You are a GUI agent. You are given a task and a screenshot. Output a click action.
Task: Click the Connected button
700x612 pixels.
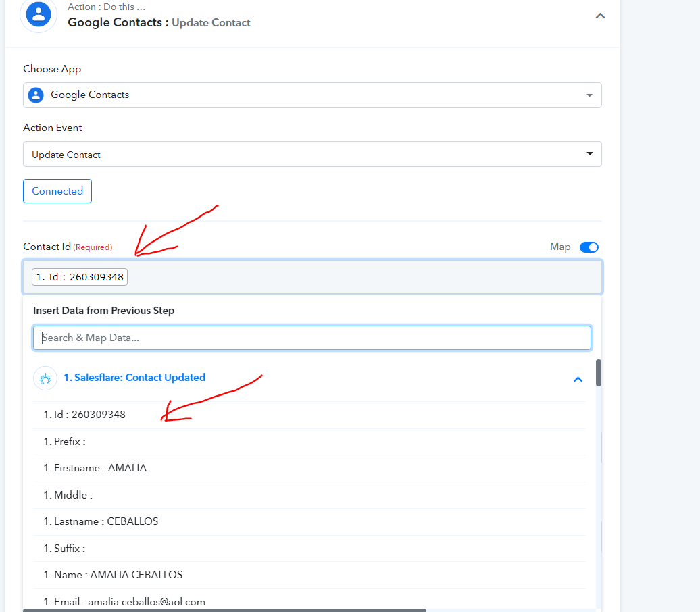57,191
